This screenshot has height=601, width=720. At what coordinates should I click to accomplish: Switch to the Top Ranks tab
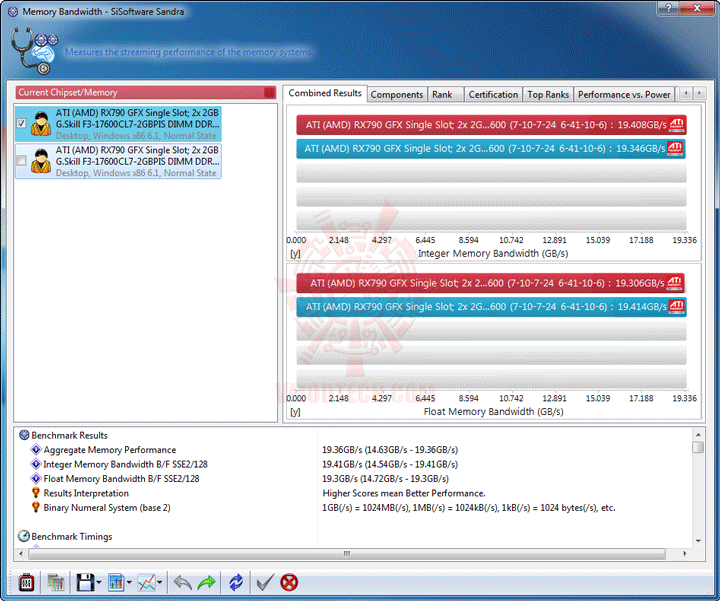pos(548,94)
